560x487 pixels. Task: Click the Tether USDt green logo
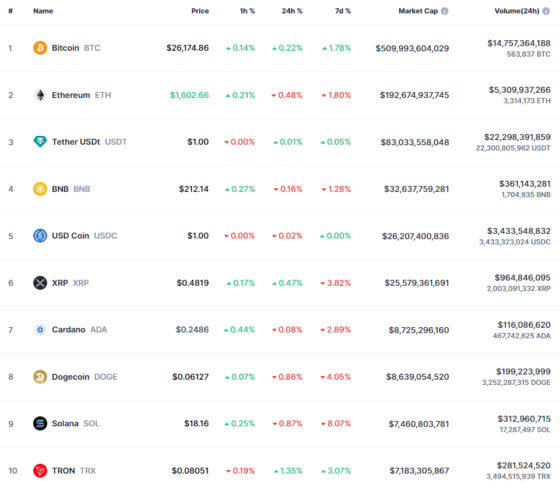point(40,142)
